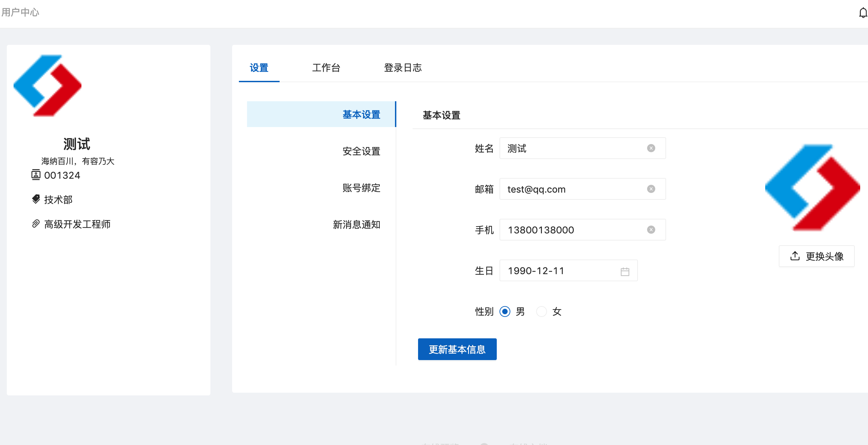Click the employee ID badge icon

click(36, 175)
